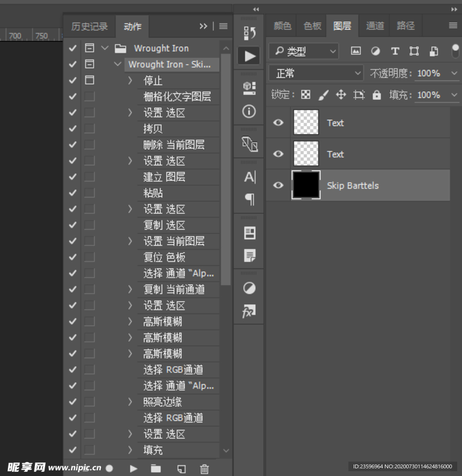Play the selected action with the play button
Viewport: 462px width, 476px height.
click(133, 469)
